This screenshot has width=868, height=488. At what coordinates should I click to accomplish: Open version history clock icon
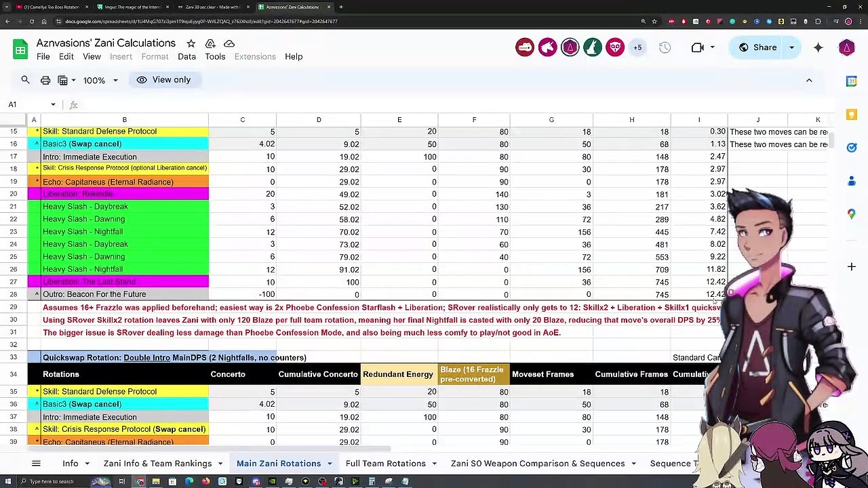(x=665, y=47)
